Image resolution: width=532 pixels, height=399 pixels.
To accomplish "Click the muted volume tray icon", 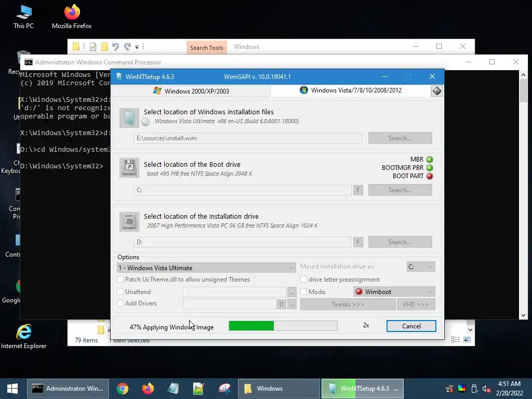I will tap(486, 389).
